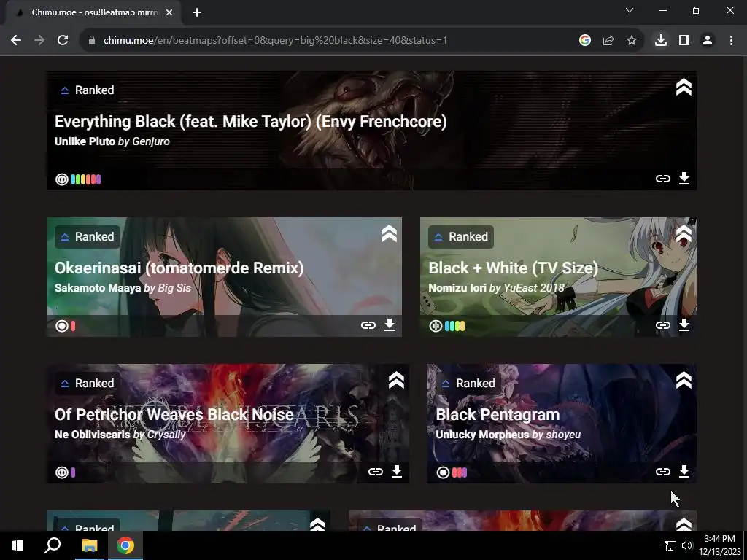
Task: Go back to previous page
Action: pos(16,41)
